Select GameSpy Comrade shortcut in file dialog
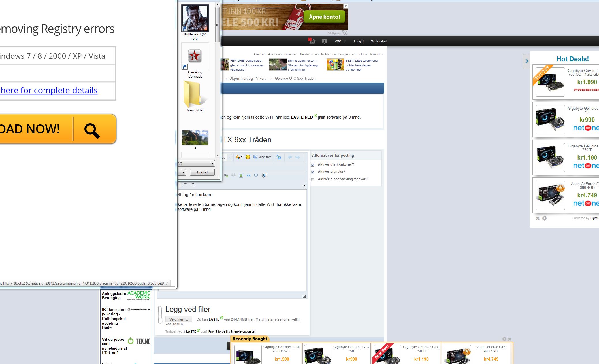 (195, 61)
